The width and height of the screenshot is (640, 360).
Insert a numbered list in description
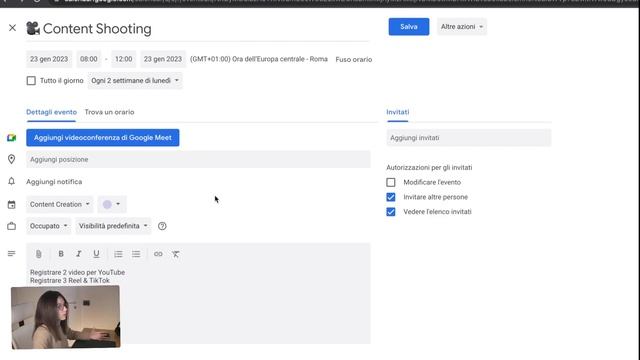(x=118, y=254)
